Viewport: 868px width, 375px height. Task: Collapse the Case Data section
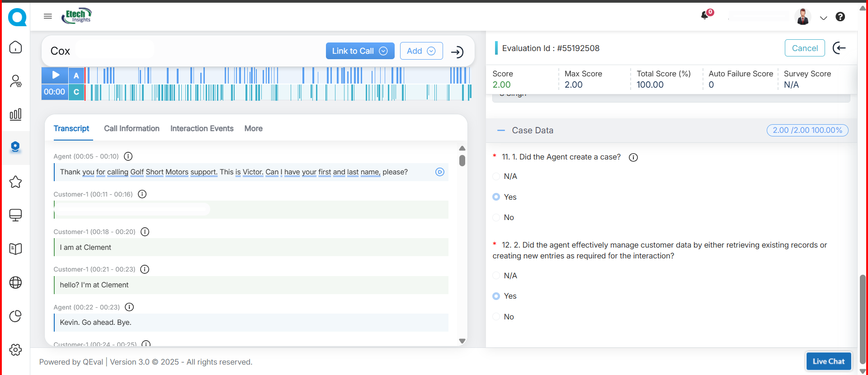501,131
